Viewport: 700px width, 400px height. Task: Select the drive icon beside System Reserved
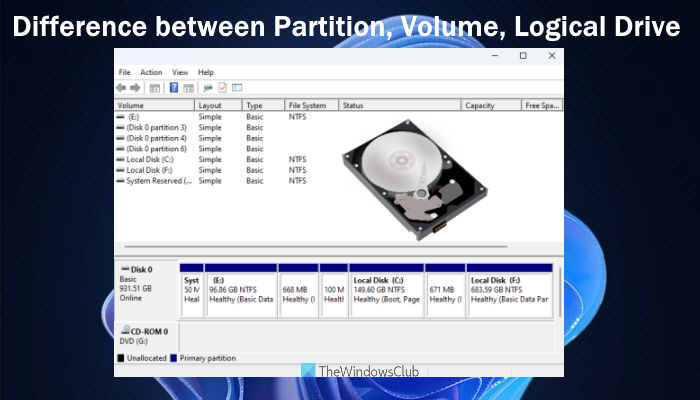pyautogui.click(x=120, y=181)
